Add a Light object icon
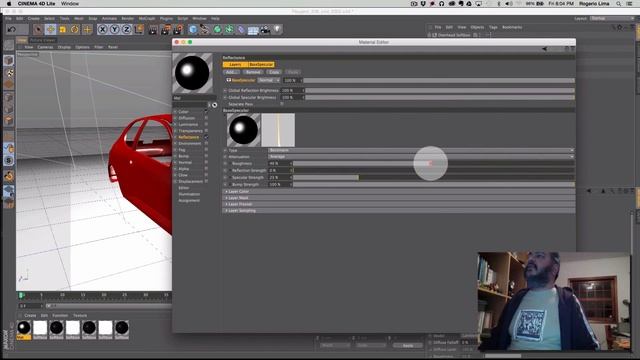640x360 pixels. [278, 29]
